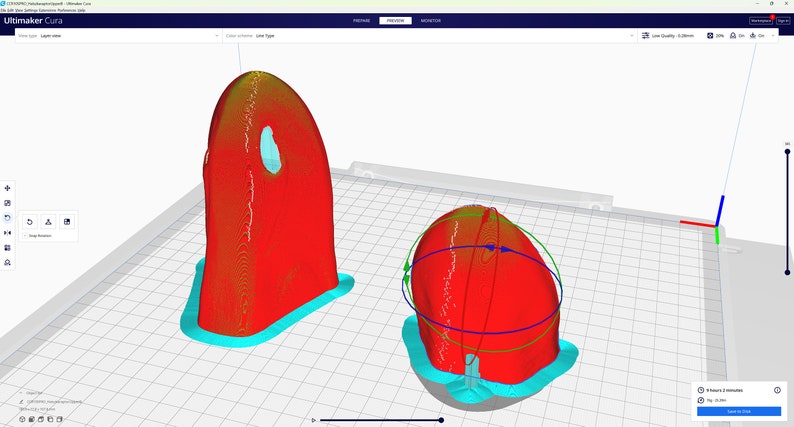
Task: Click the clock print time icon
Action: point(701,390)
